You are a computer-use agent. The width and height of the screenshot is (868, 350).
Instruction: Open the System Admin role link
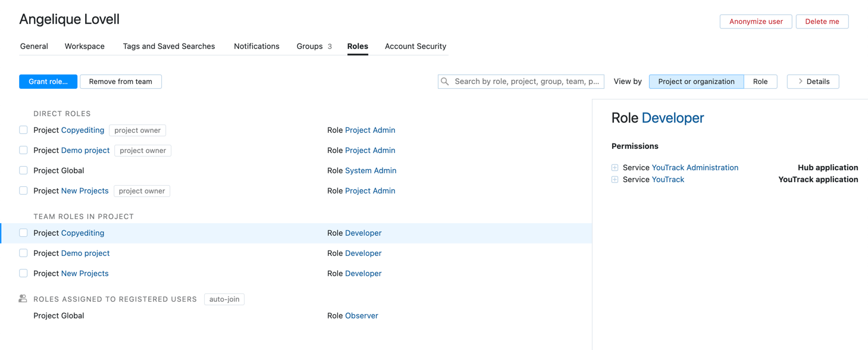pyautogui.click(x=371, y=170)
